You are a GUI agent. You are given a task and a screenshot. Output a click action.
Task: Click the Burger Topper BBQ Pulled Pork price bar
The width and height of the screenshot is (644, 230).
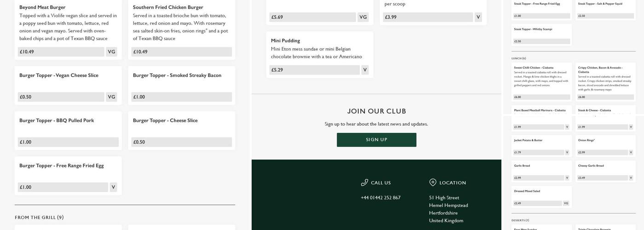(x=68, y=142)
